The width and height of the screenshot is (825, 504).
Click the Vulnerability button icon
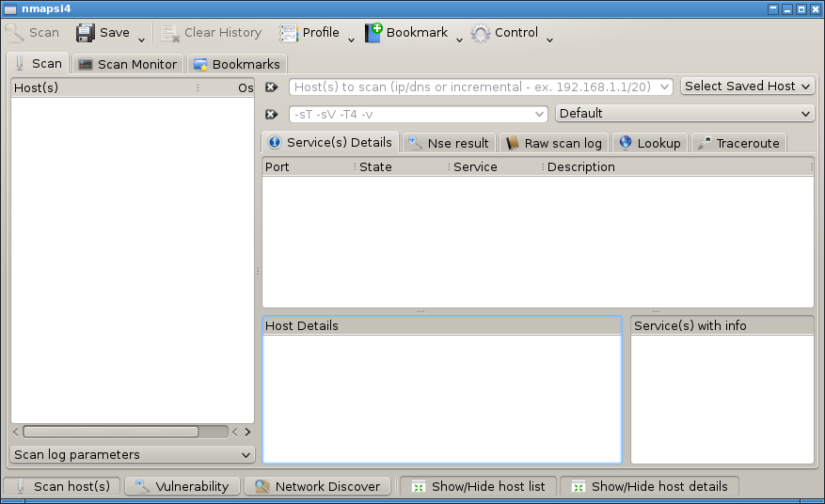coord(143,486)
